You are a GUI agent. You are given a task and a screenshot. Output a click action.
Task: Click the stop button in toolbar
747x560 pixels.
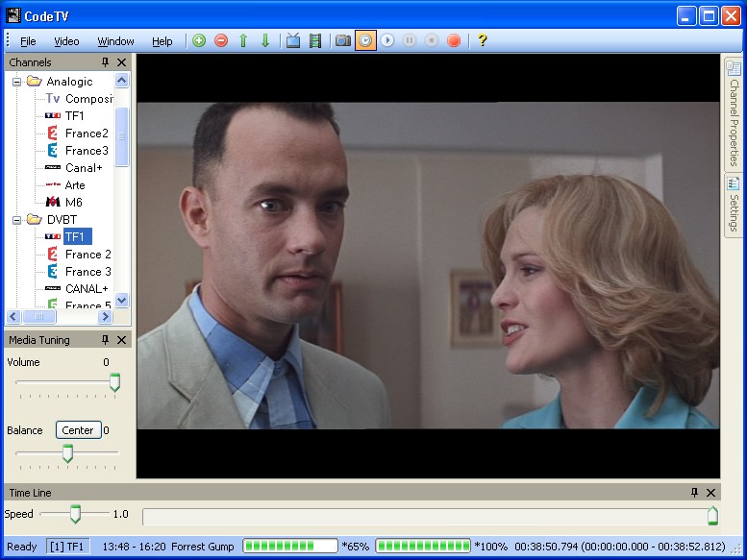coord(432,41)
